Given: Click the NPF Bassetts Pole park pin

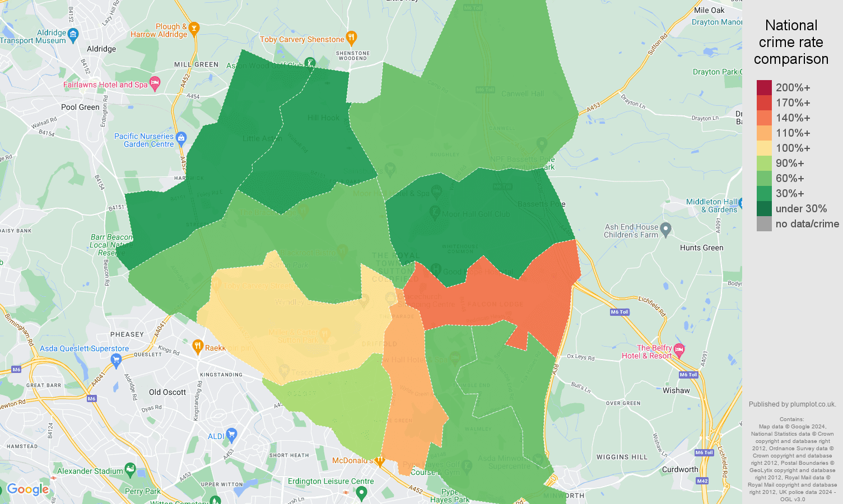Looking at the screenshot, I should pyautogui.click(x=542, y=144).
